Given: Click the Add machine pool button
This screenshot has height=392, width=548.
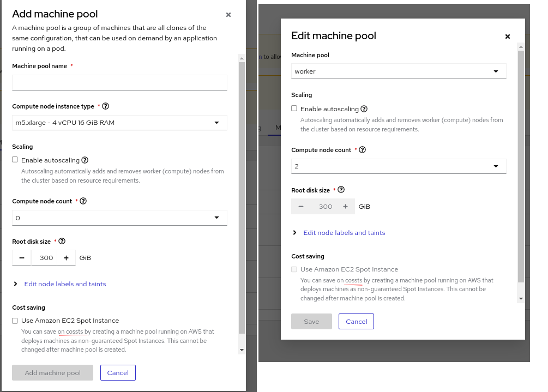Looking at the screenshot, I should tap(53, 373).
